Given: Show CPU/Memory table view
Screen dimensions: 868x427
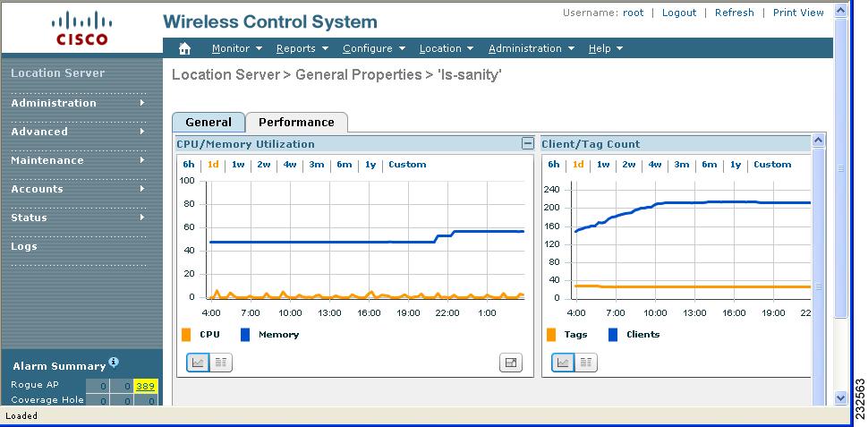Looking at the screenshot, I should (221, 363).
